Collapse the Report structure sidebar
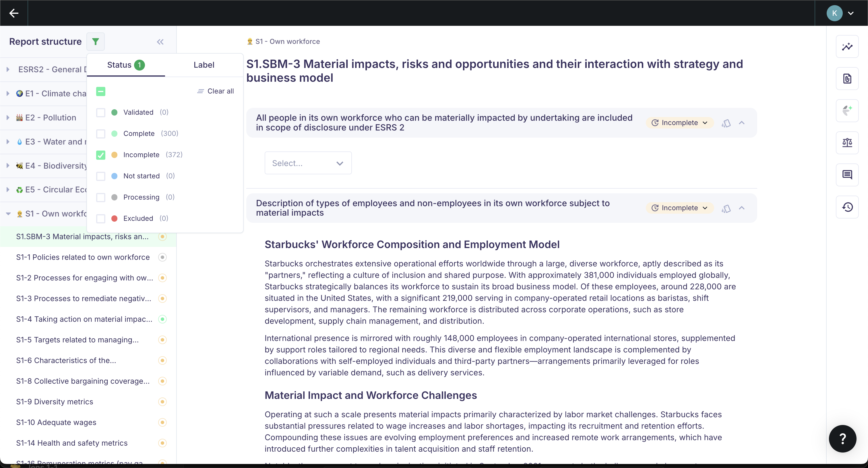The width and height of the screenshot is (868, 468). click(160, 42)
